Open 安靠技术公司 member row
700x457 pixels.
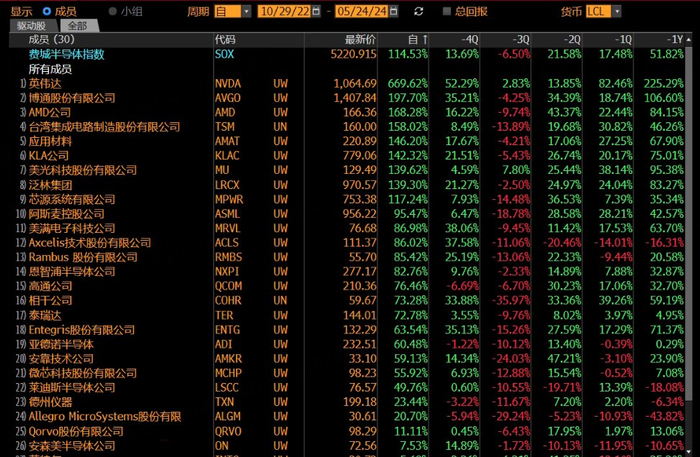coord(61,358)
